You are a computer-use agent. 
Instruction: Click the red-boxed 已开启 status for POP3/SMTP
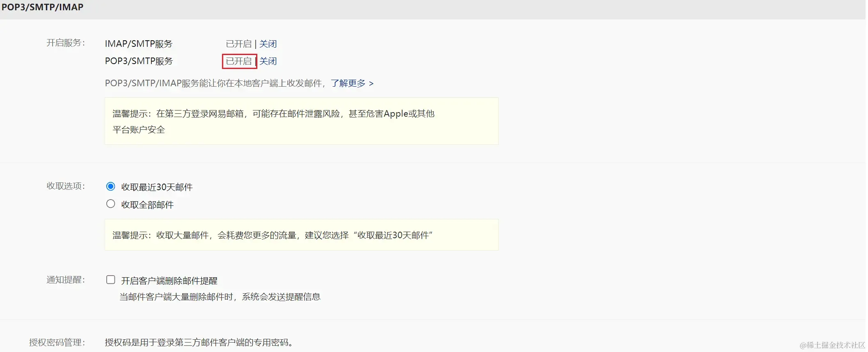pyautogui.click(x=239, y=61)
